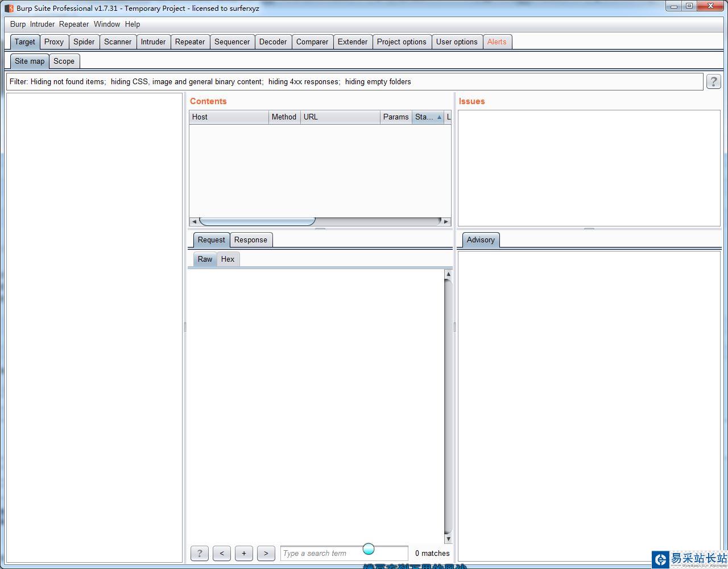Image resolution: width=728 pixels, height=569 pixels.
Task: Switch to the Extender tab
Action: point(353,42)
